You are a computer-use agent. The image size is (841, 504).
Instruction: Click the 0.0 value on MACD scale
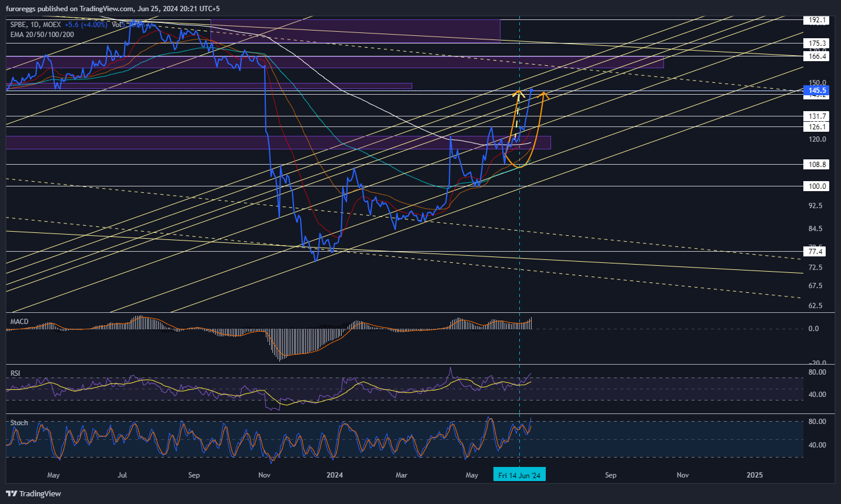tap(813, 329)
